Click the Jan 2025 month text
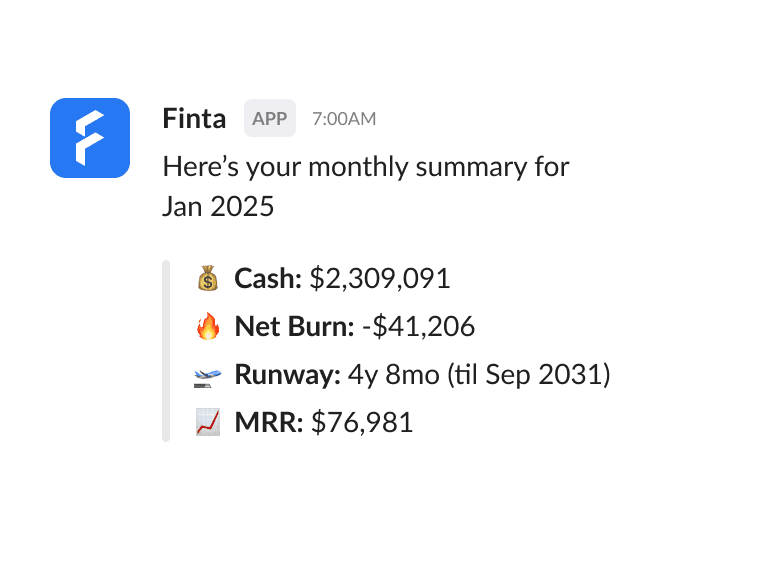Viewport: 762px width, 572px height. pyautogui.click(x=218, y=207)
